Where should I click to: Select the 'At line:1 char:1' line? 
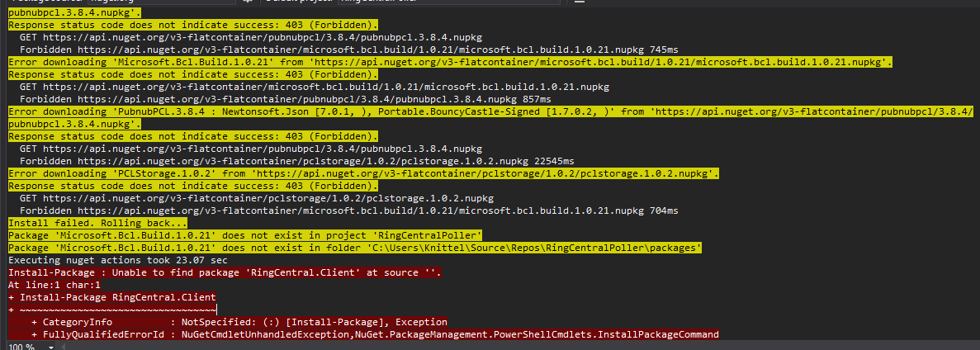[54, 285]
